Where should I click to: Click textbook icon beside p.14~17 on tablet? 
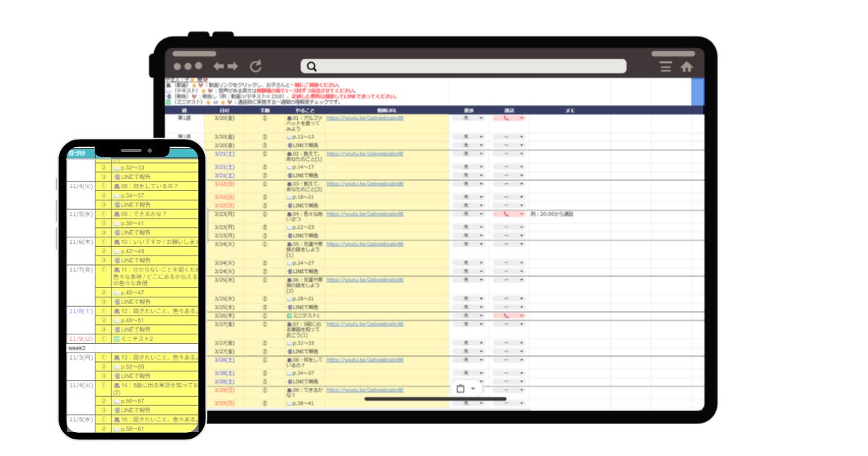coord(290,167)
